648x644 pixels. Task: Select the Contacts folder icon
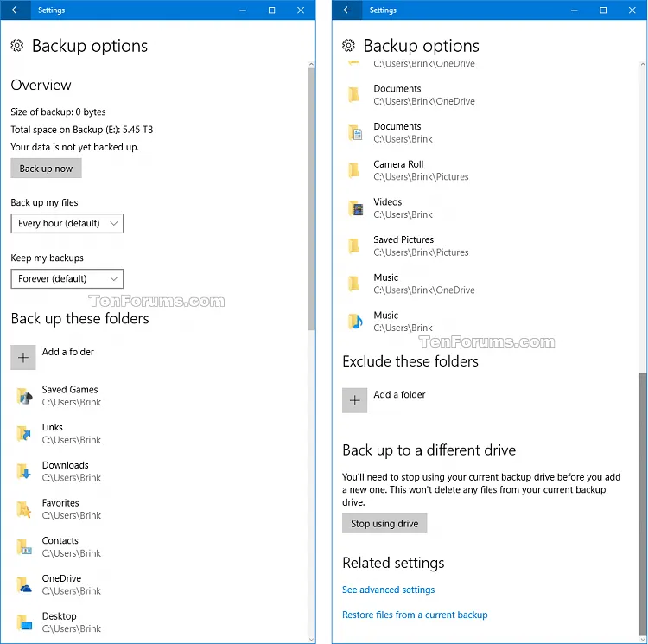point(24,547)
